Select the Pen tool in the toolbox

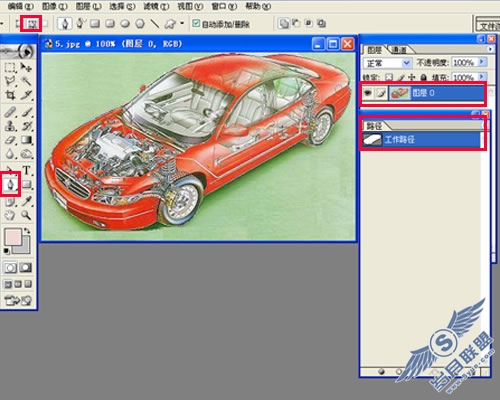[x=11, y=184]
